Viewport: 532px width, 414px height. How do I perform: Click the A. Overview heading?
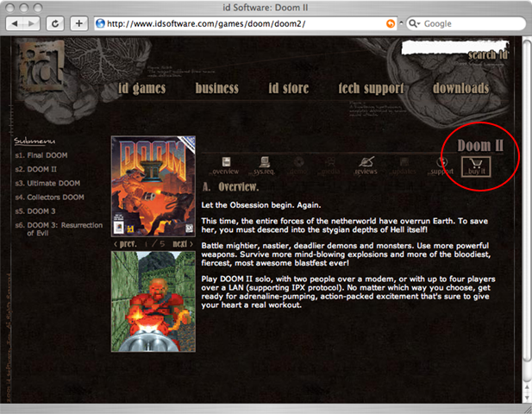[x=231, y=186]
